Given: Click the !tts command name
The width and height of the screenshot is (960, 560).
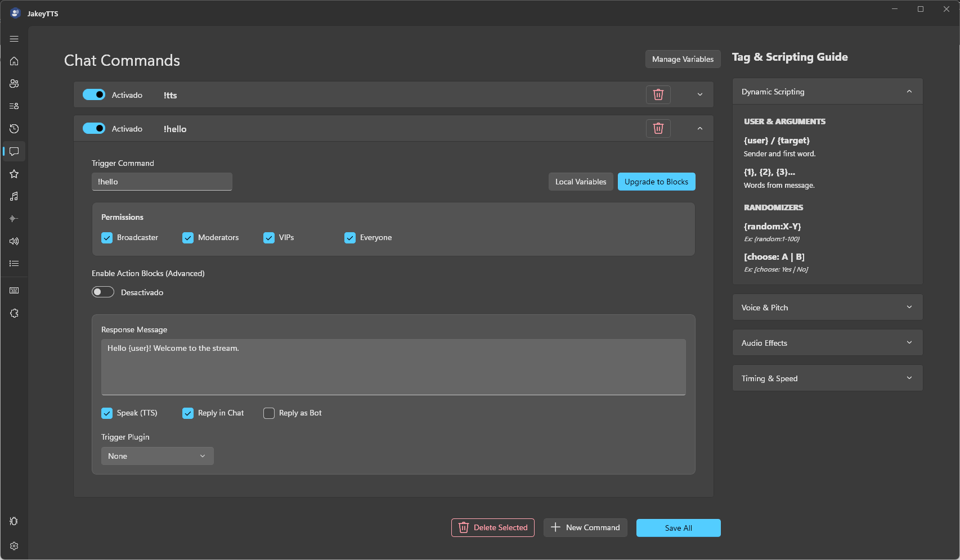Looking at the screenshot, I should pos(171,95).
